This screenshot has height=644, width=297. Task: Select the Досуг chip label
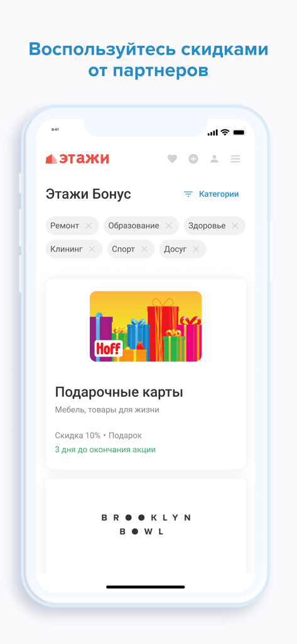pos(175,249)
